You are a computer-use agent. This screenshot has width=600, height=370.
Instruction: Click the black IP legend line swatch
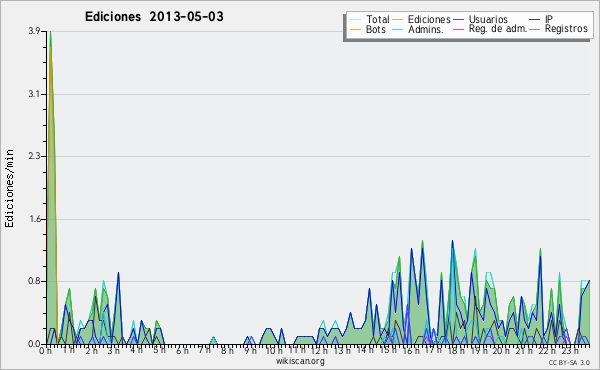(535, 20)
